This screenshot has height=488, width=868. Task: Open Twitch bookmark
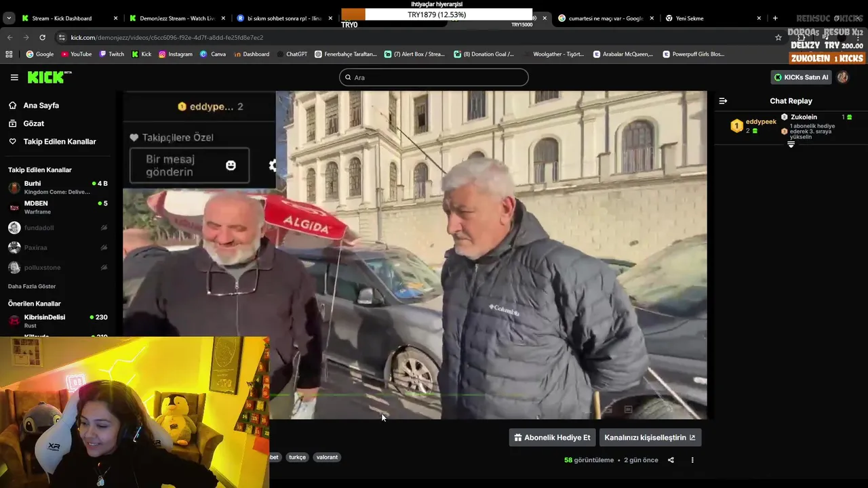click(x=112, y=54)
